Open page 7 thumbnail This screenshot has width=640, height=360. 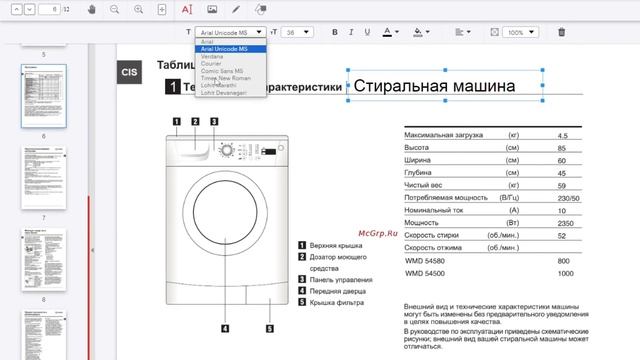tap(44, 178)
